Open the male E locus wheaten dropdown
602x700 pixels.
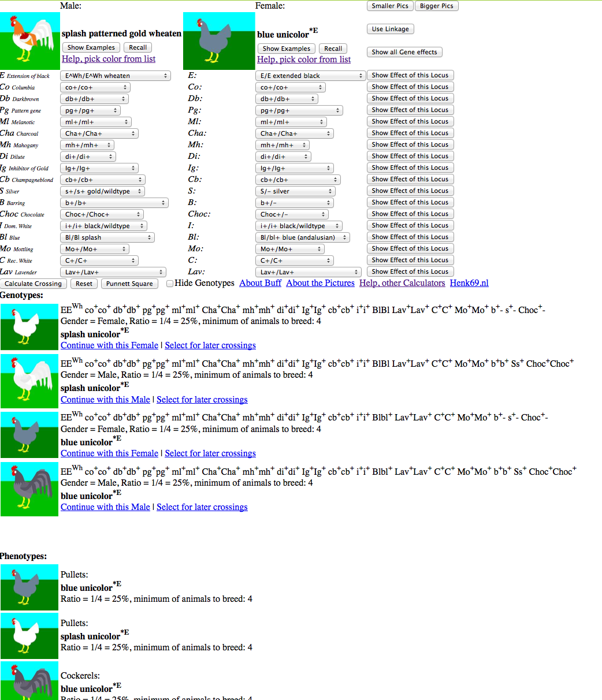116,76
